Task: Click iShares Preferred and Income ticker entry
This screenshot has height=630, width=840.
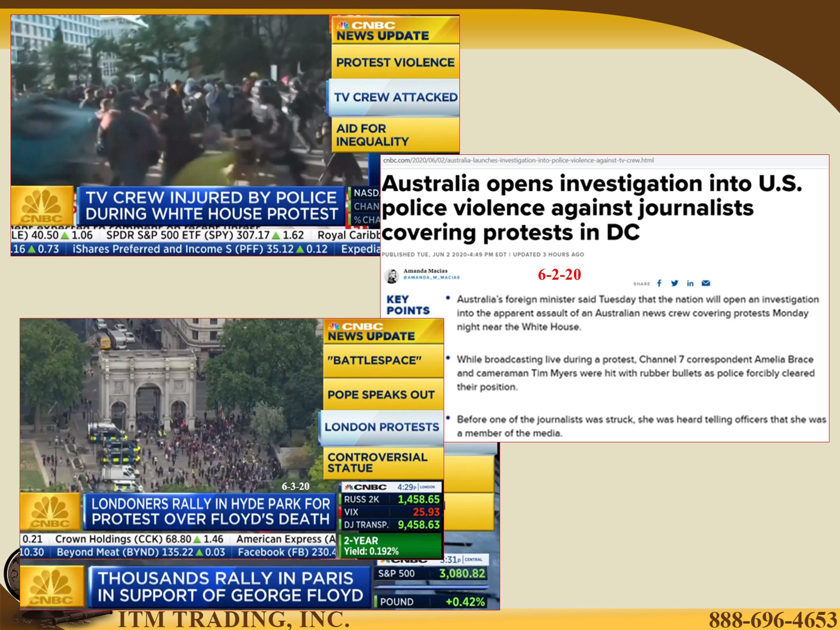Action: tap(200, 249)
